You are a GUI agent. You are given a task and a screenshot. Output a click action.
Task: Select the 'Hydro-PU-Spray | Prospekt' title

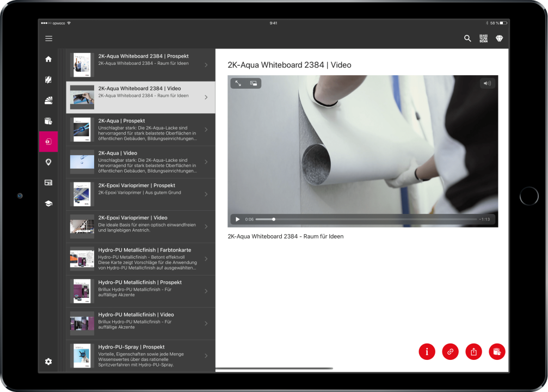pos(131,347)
